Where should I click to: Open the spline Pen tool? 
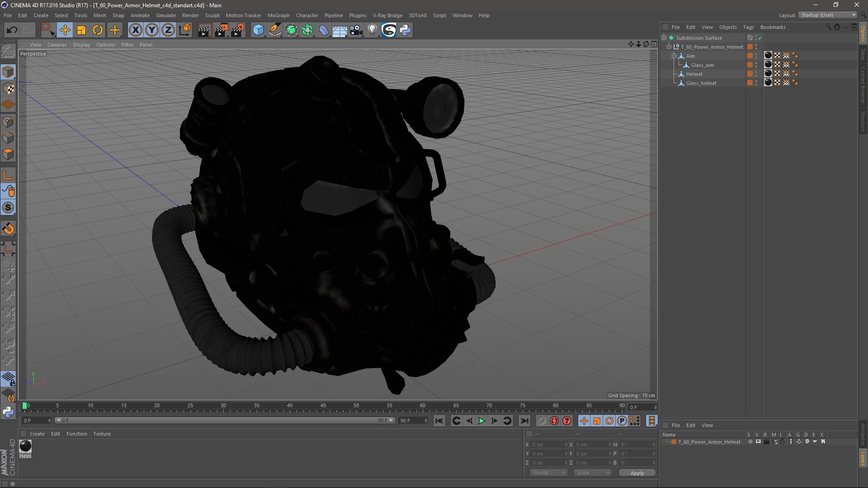coord(274,30)
